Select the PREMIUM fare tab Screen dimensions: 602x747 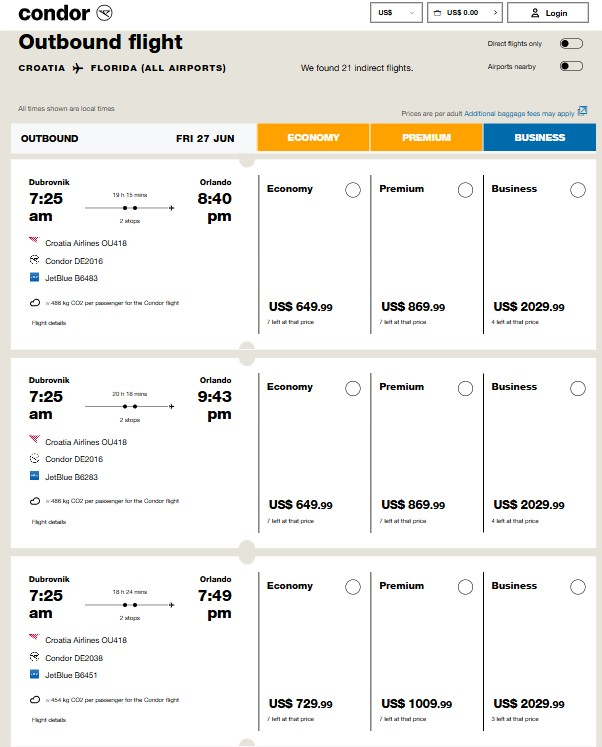point(426,137)
